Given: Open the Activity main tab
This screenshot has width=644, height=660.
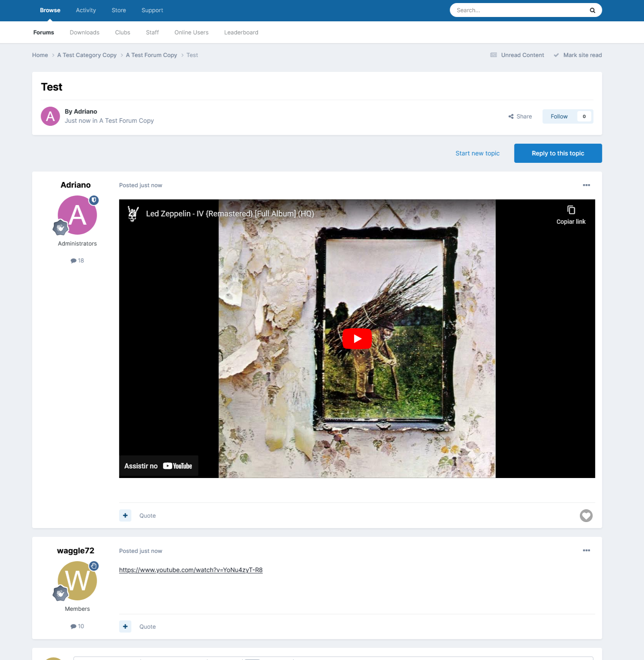Looking at the screenshot, I should pyautogui.click(x=86, y=10).
